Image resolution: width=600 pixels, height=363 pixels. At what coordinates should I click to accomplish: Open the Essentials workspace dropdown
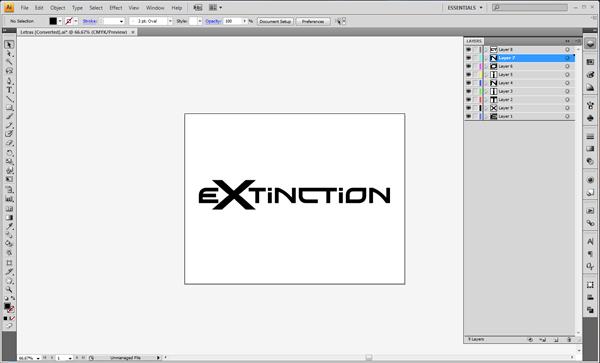coord(465,8)
